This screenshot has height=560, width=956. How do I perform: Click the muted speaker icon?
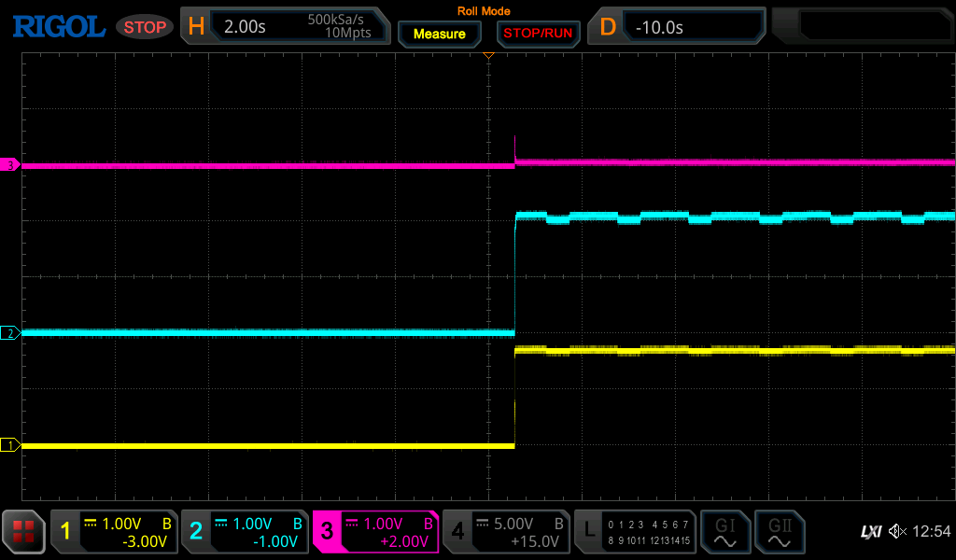coord(897,531)
